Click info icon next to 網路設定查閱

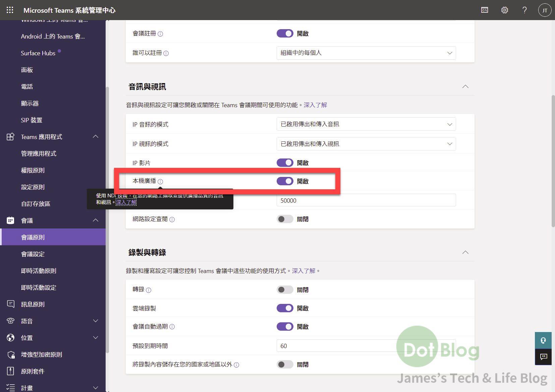(172, 219)
